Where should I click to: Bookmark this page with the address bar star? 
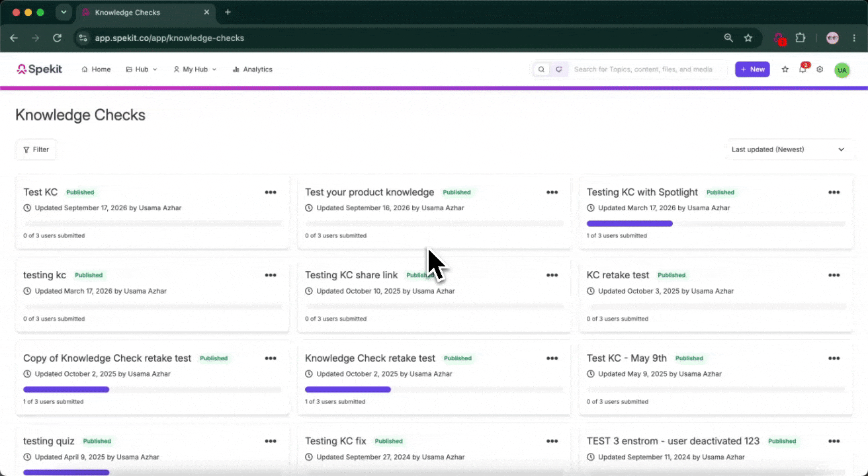[x=748, y=38]
